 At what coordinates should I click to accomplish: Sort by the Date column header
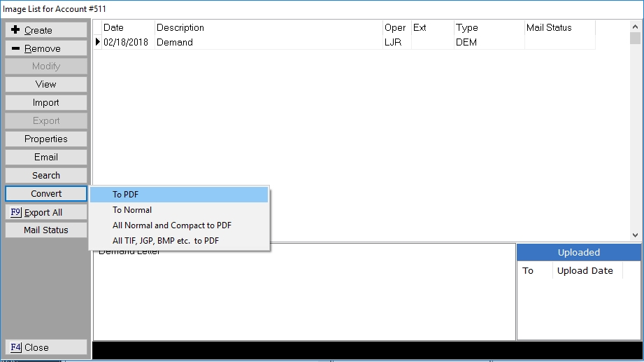pos(127,28)
